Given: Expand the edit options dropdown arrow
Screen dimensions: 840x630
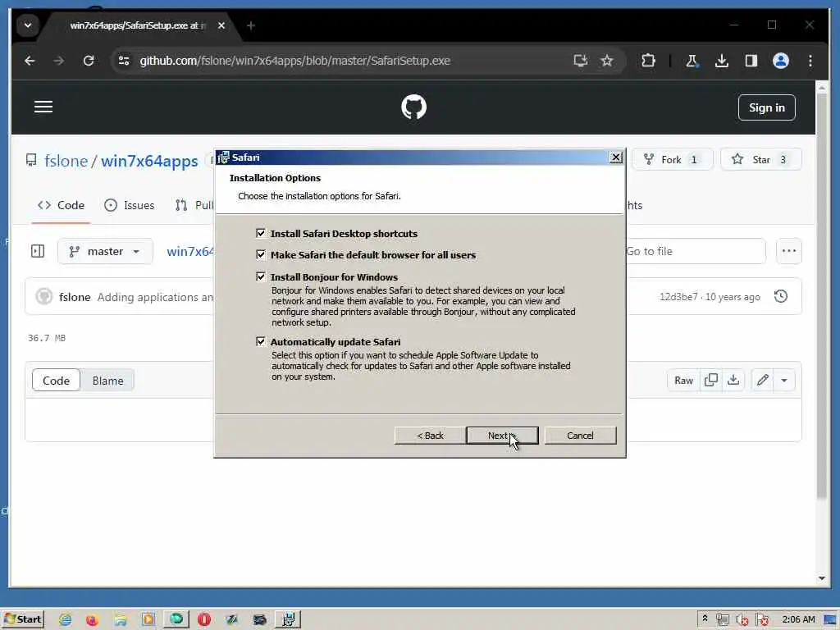Looking at the screenshot, I should pos(784,381).
